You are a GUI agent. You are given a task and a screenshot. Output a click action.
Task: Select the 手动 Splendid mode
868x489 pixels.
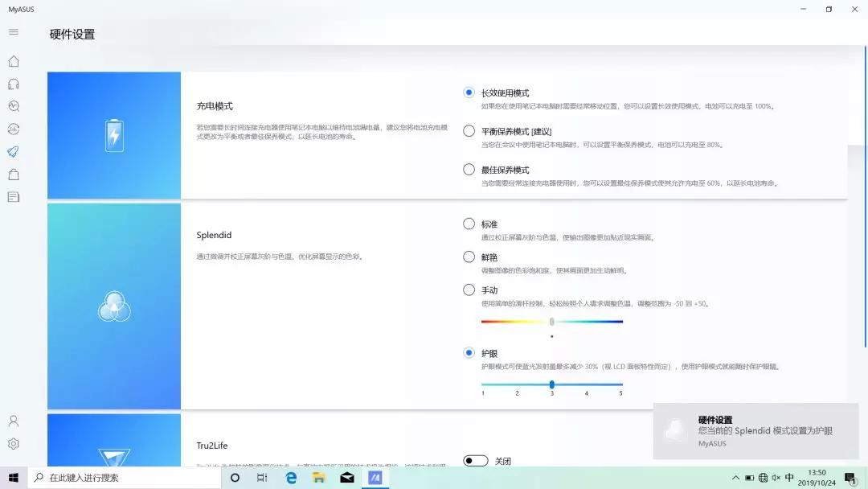click(x=469, y=290)
